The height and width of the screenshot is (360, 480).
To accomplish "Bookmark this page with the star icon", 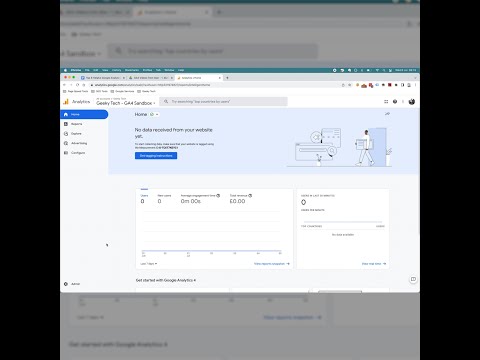I will point(350,85).
